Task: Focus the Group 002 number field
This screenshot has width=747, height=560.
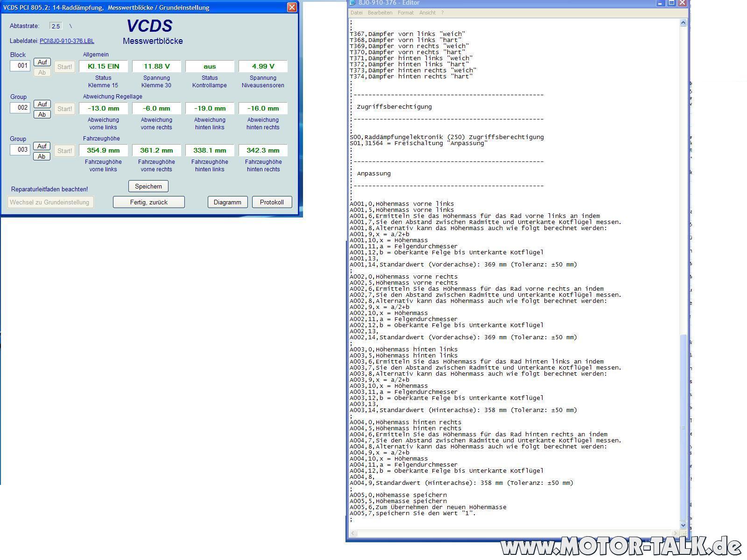Action: click(x=20, y=108)
